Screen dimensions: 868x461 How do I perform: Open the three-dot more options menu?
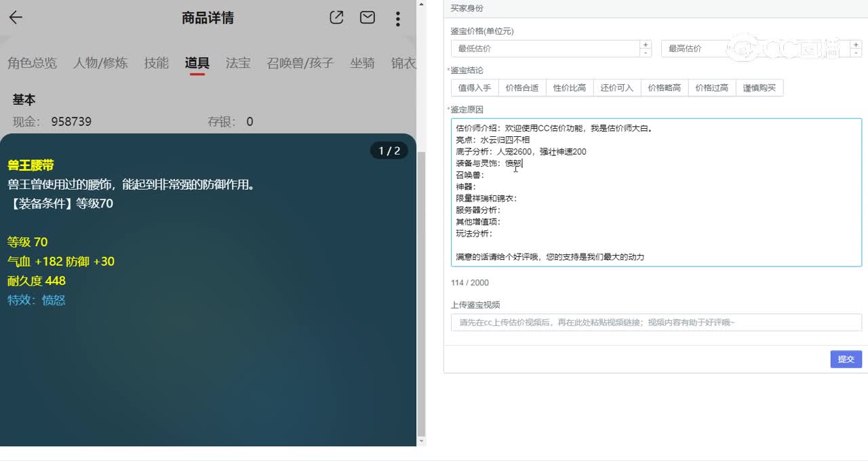pos(397,18)
